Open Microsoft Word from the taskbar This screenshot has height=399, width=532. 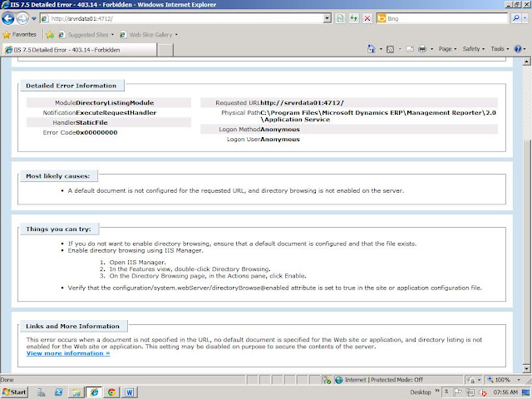(130, 392)
